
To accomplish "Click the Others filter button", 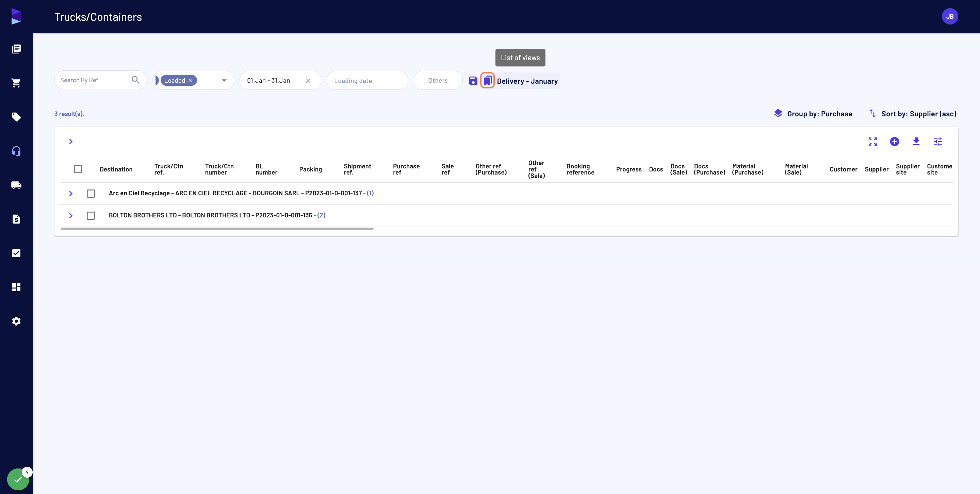I will point(438,80).
